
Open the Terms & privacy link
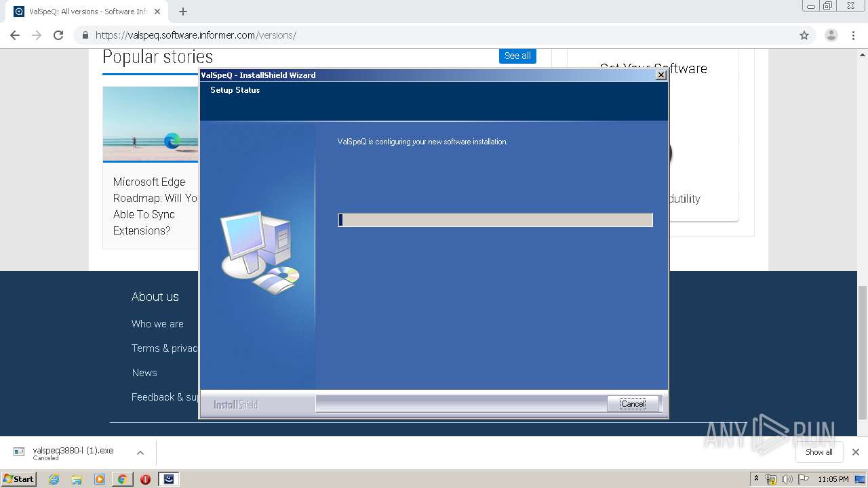[x=165, y=348]
